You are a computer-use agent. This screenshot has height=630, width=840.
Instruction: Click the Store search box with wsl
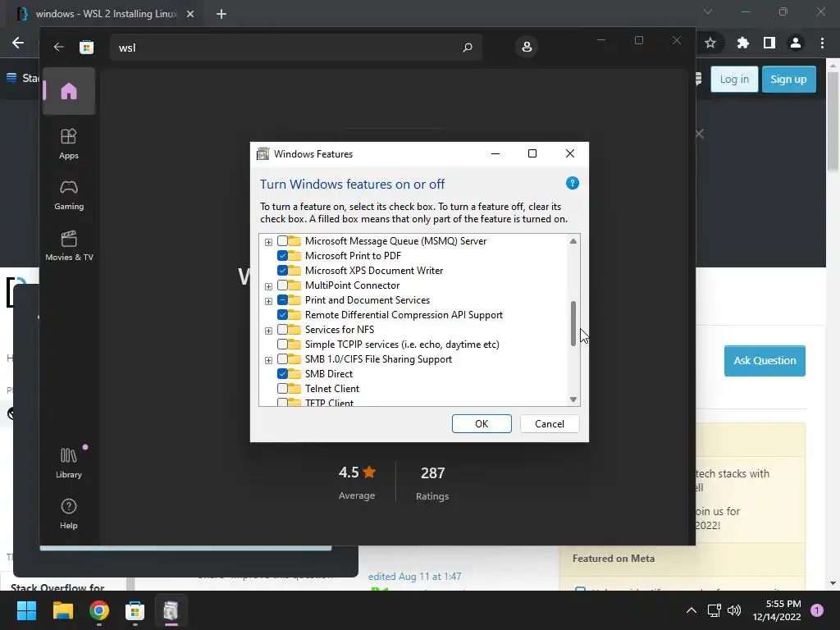click(295, 47)
